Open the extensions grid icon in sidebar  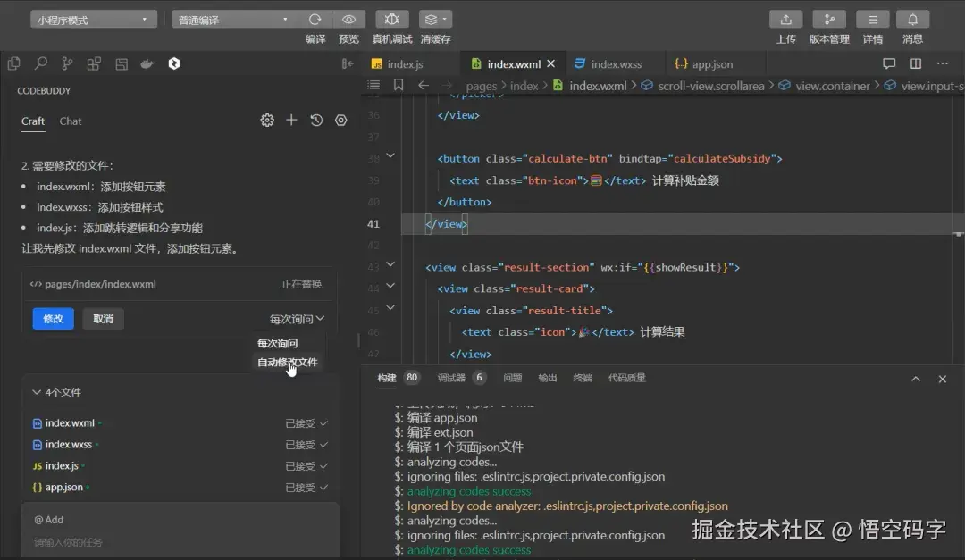(94, 63)
